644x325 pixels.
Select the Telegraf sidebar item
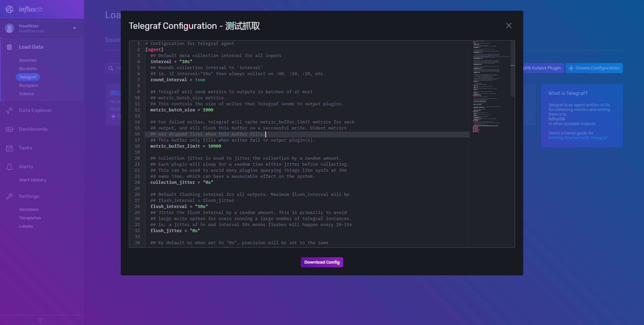coord(28,77)
